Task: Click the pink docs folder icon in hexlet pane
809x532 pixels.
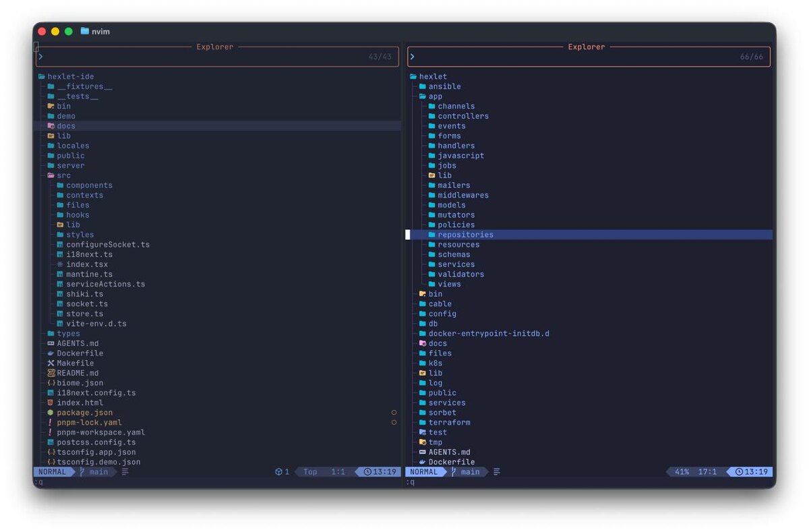Action: click(x=423, y=343)
